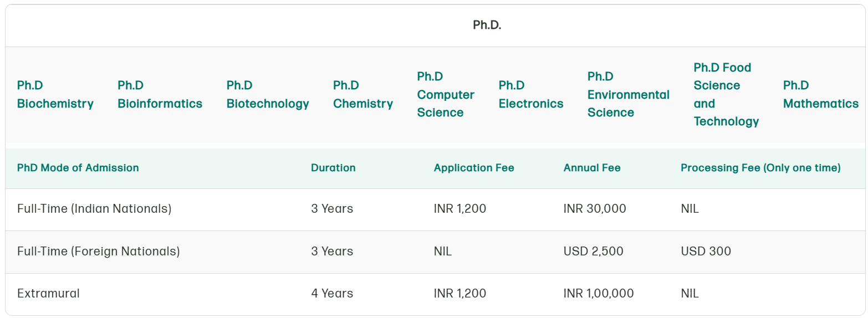This screenshot has width=868, height=318.
Task: Click the Annual Fee column header
Action: 592,168
